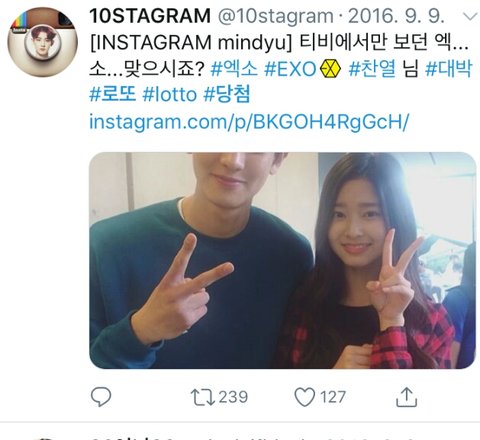Open the #찬열 hashtag
Image resolution: width=480 pixels, height=440 pixels.
click(372, 69)
